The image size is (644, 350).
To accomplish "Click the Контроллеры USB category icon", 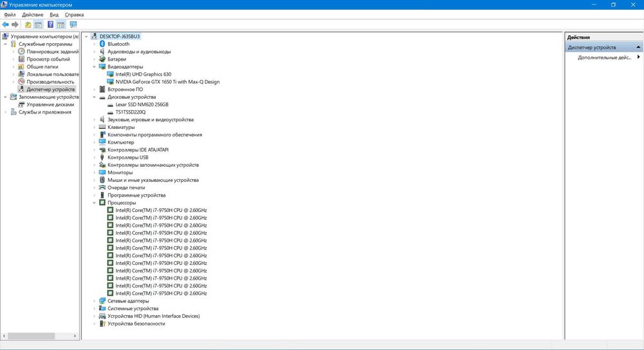I will coord(102,157).
